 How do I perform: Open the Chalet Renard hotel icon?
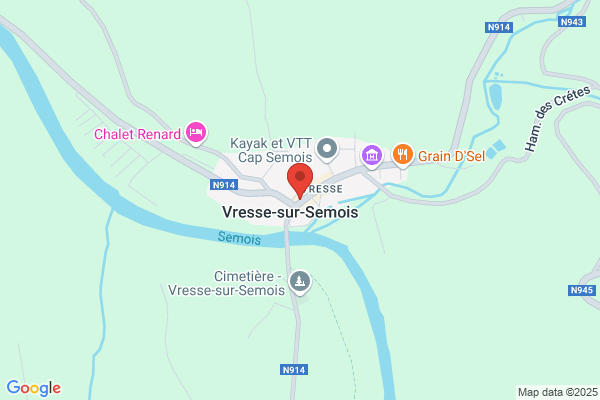point(196,133)
